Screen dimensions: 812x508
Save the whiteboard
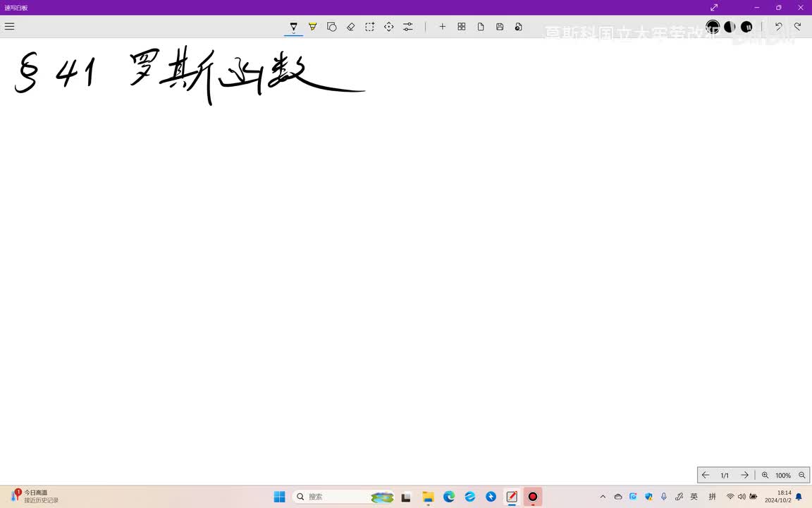pyautogui.click(x=500, y=26)
